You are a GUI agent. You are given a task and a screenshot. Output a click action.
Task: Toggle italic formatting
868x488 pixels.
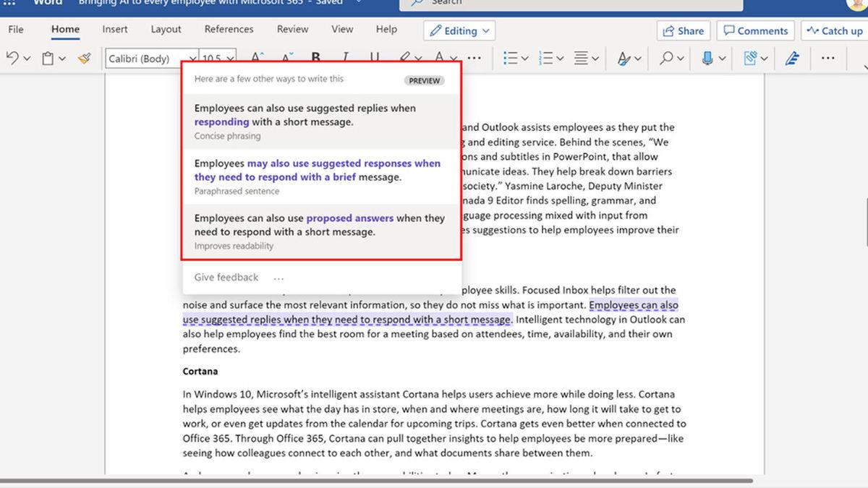[x=345, y=58]
